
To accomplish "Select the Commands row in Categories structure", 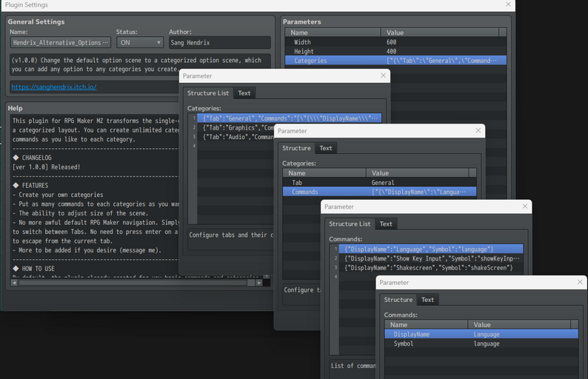I will click(x=379, y=192).
